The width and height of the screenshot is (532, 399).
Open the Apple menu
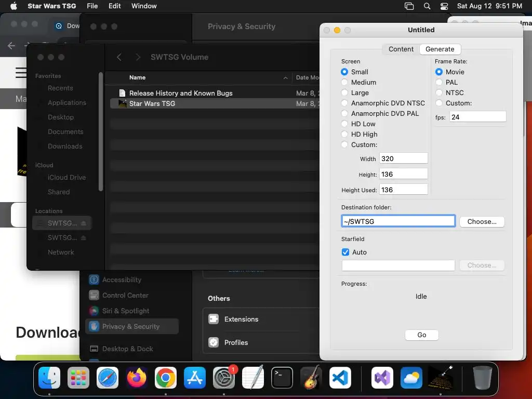tap(14, 6)
